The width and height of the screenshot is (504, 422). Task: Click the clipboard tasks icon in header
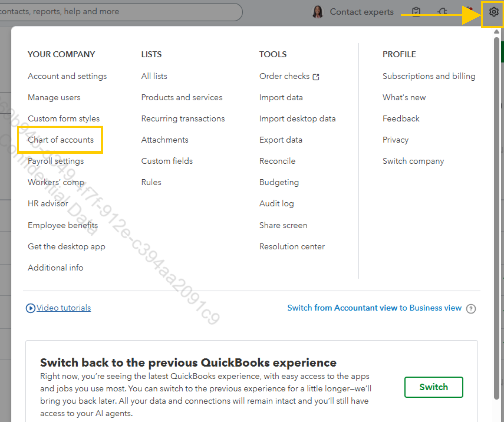tap(416, 12)
